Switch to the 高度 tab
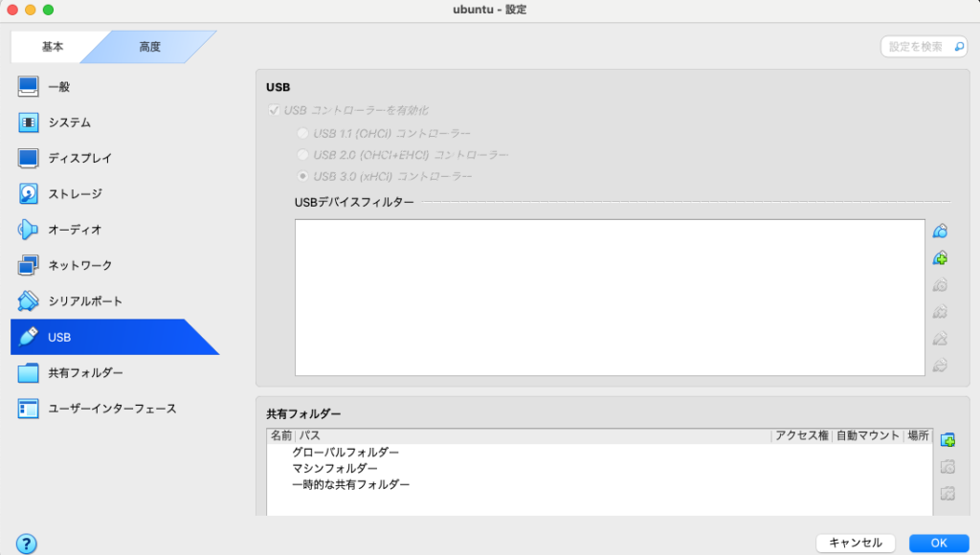980x555 pixels. [150, 47]
